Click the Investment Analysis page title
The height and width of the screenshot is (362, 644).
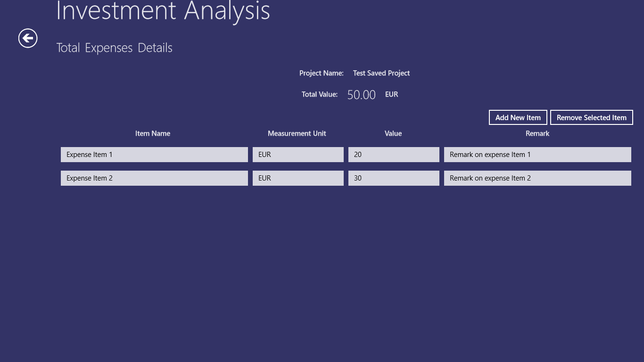[x=163, y=10]
